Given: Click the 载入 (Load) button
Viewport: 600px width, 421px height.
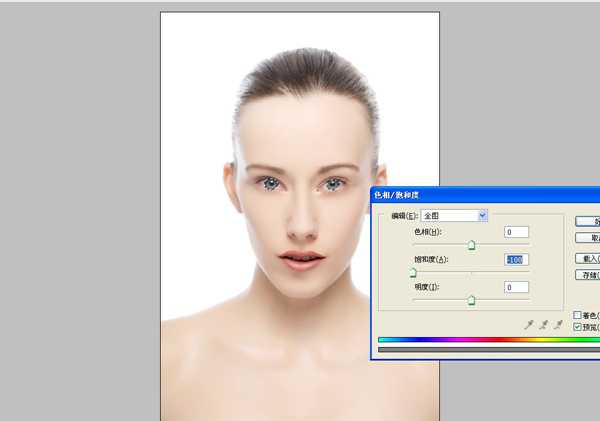Looking at the screenshot, I should [x=590, y=257].
